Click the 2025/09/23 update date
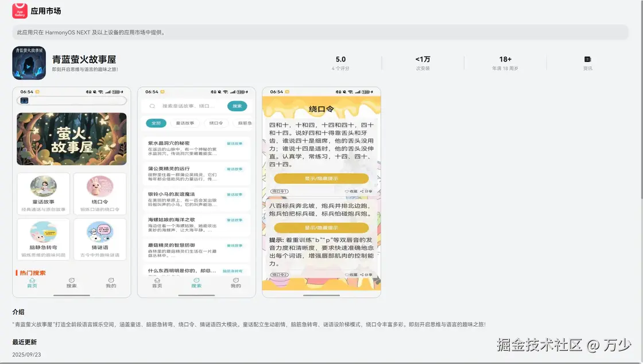The height and width of the screenshot is (364, 643). [x=26, y=355]
